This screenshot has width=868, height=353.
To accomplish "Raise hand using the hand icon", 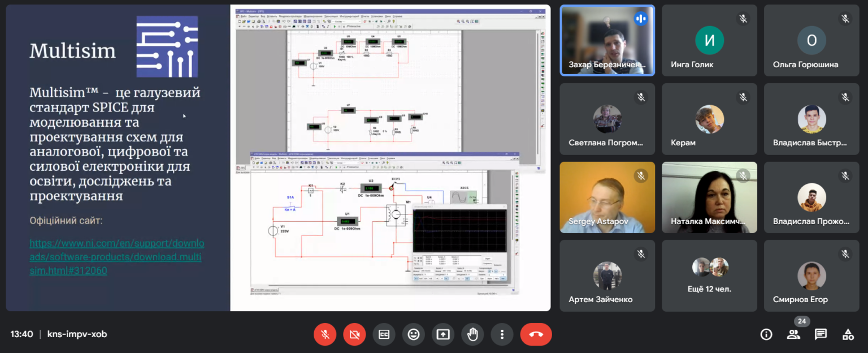I will pos(472,334).
